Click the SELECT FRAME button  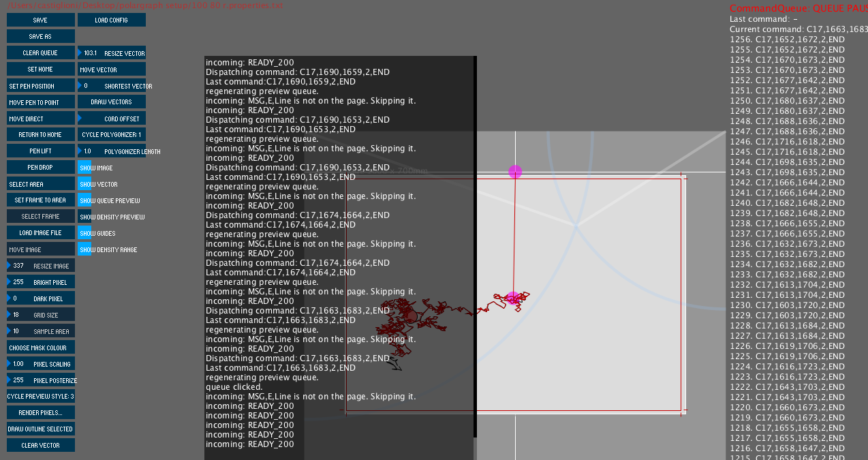[40, 217]
